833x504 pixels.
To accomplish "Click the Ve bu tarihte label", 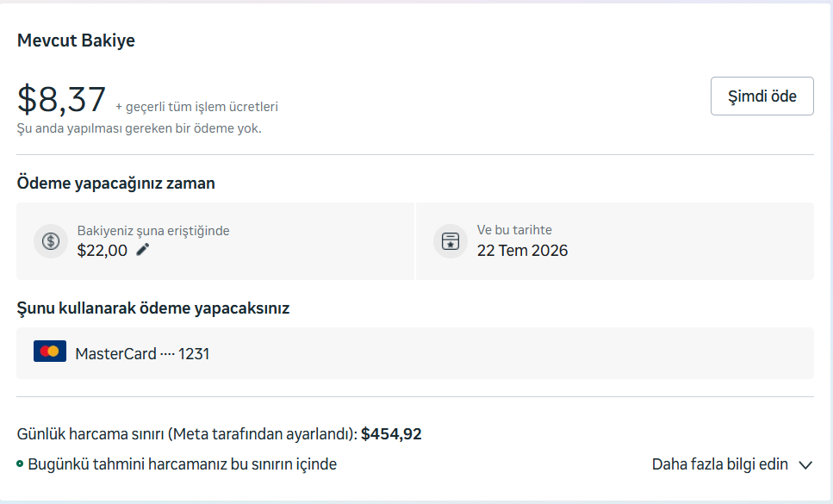I will click(514, 230).
